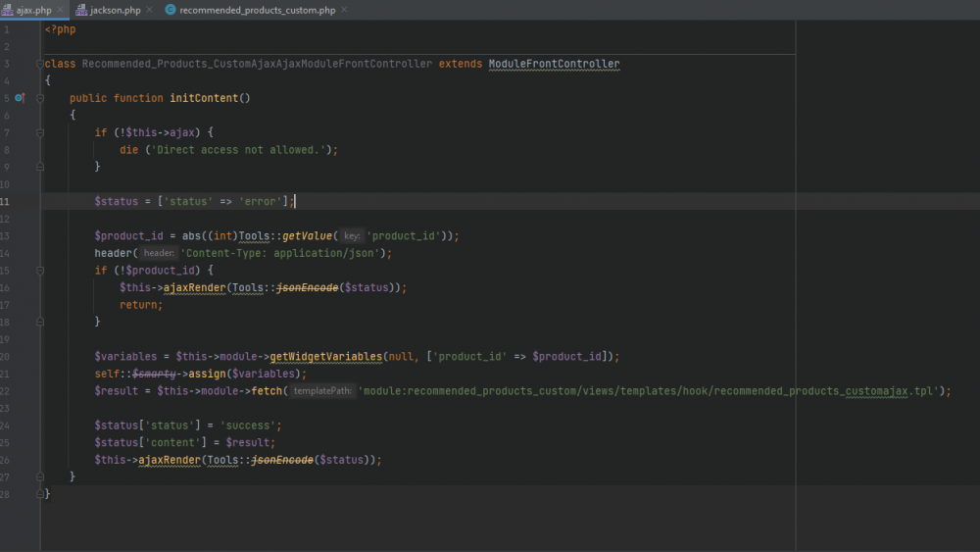This screenshot has height=552, width=980.
Task: Click the function fold end marker at line 27
Action: [40, 477]
